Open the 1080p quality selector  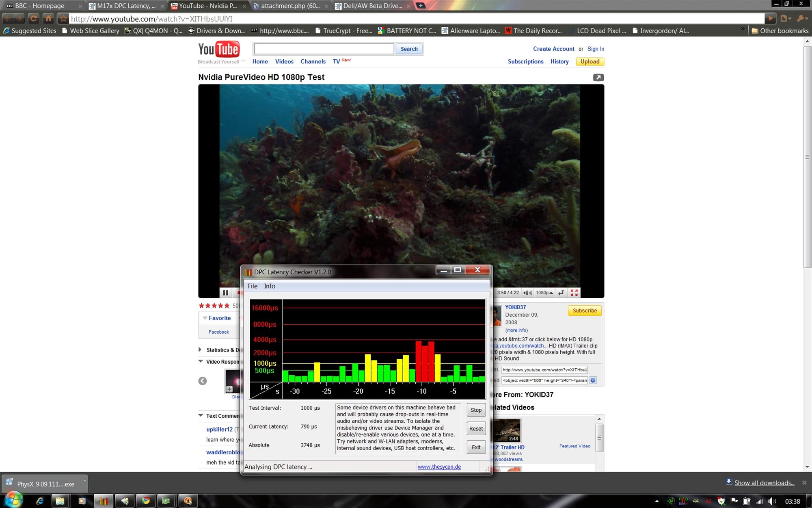coord(544,293)
